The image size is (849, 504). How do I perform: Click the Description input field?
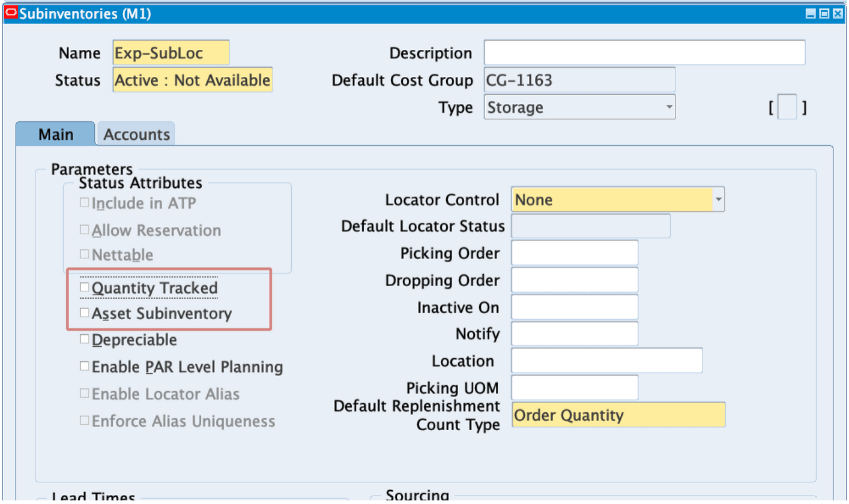[644, 52]
